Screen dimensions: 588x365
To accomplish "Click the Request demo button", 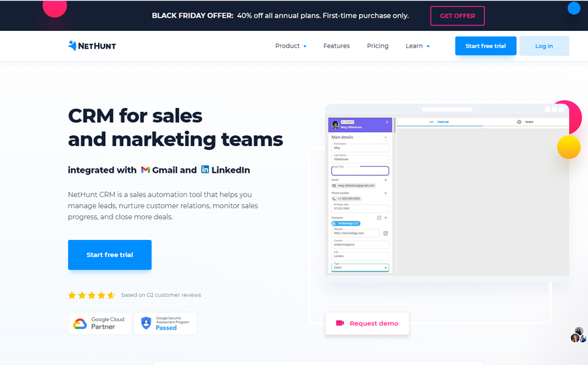I will (x=367, y=323).
